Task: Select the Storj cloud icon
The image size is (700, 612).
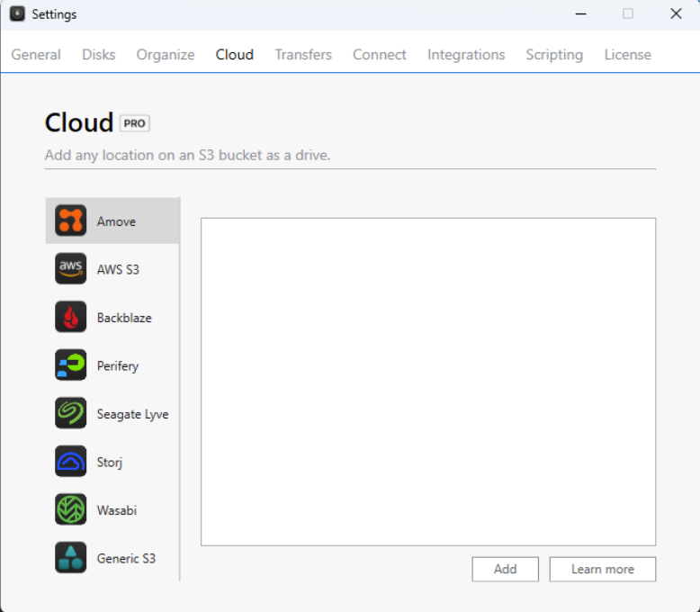Action: [x=70, y=462]
